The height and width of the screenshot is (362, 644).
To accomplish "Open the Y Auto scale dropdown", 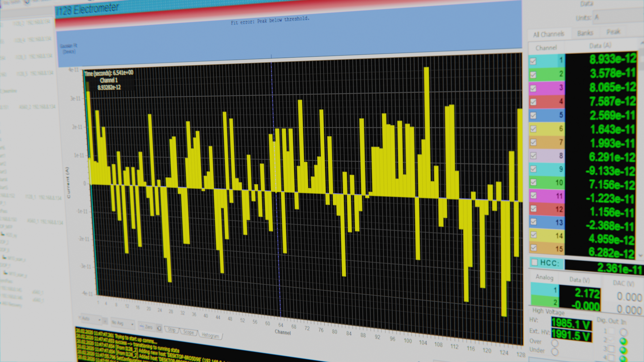I will (x=91, y=319).
